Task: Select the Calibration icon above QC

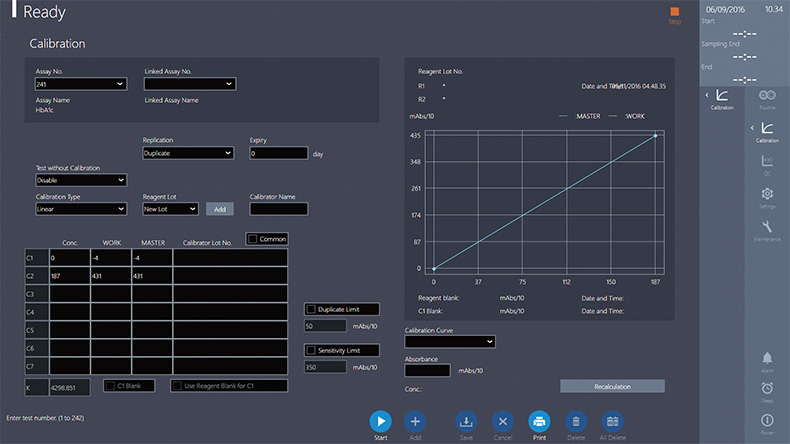Action: coord(767,128)
